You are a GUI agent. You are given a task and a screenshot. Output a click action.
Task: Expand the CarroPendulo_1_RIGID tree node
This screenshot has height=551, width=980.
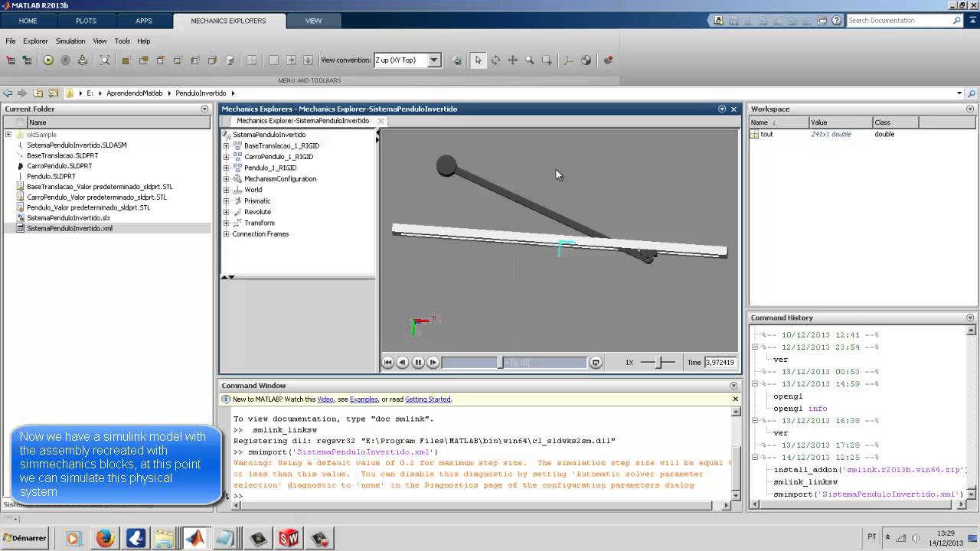pyautogui.click(x=227, y=157)
